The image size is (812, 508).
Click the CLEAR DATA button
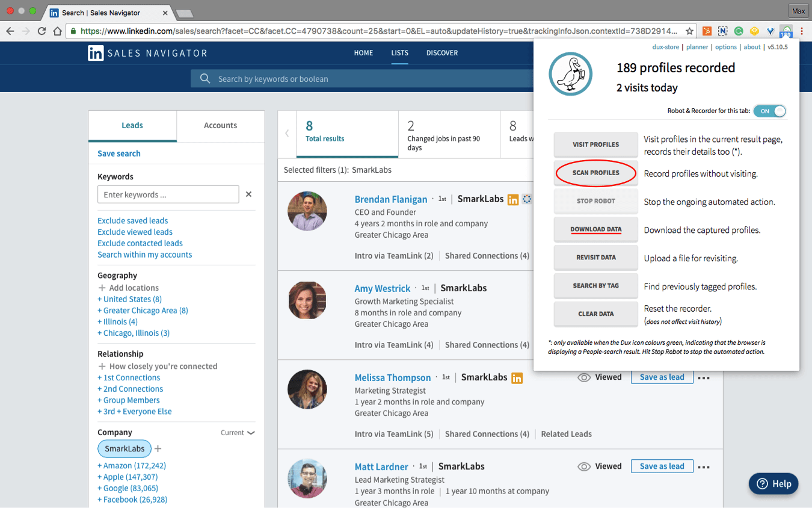(x=596, y=314)
